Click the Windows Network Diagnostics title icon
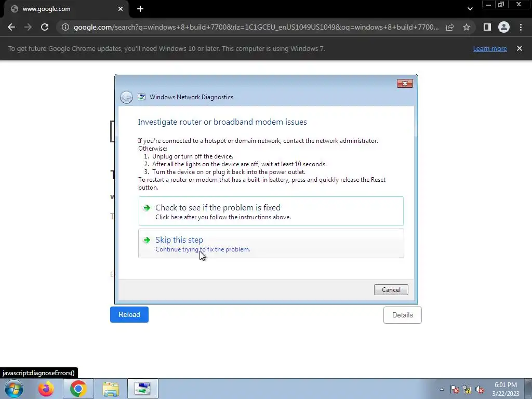The image size is (532, 399). click(x=141, y=97)
